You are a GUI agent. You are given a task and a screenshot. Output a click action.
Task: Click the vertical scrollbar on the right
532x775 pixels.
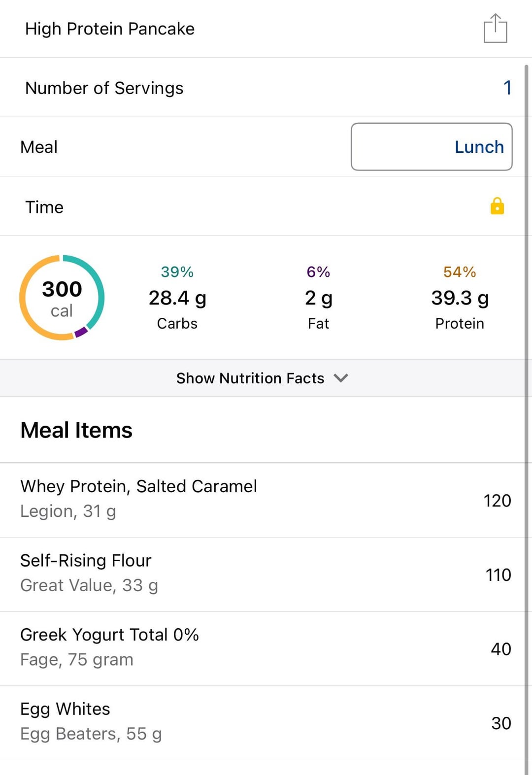tap(526, 419)
